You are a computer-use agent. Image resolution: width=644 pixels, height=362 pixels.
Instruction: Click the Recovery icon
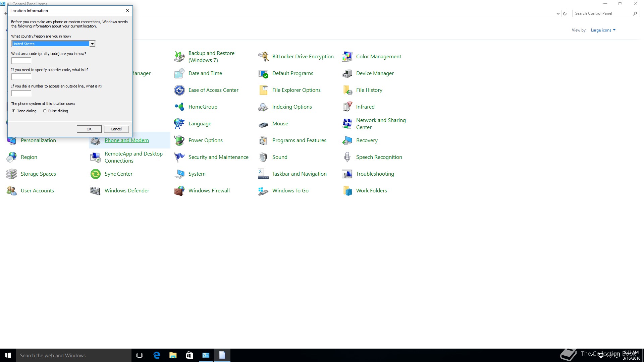[x=347, y=140]
